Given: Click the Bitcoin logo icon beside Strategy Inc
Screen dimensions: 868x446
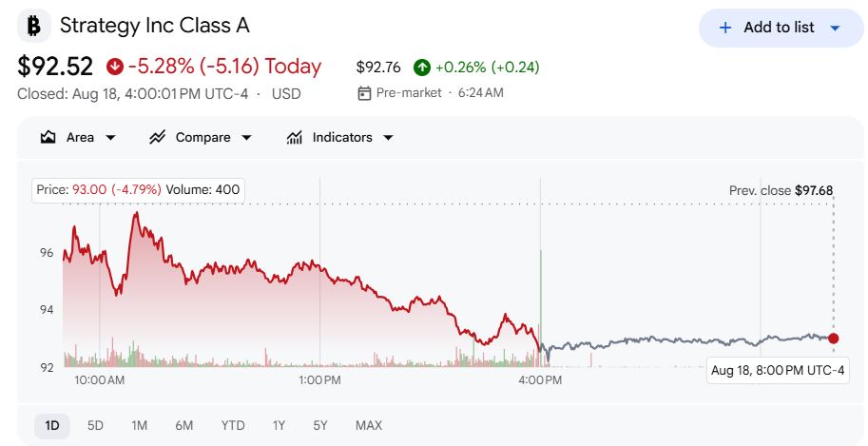Looking at the screenshot, I should (34, 26).
